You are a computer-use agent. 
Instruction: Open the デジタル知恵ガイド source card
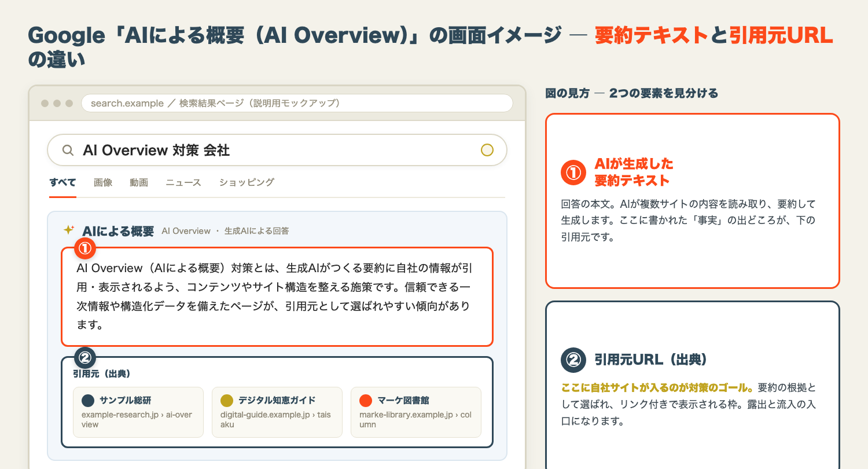coord(277,412)
